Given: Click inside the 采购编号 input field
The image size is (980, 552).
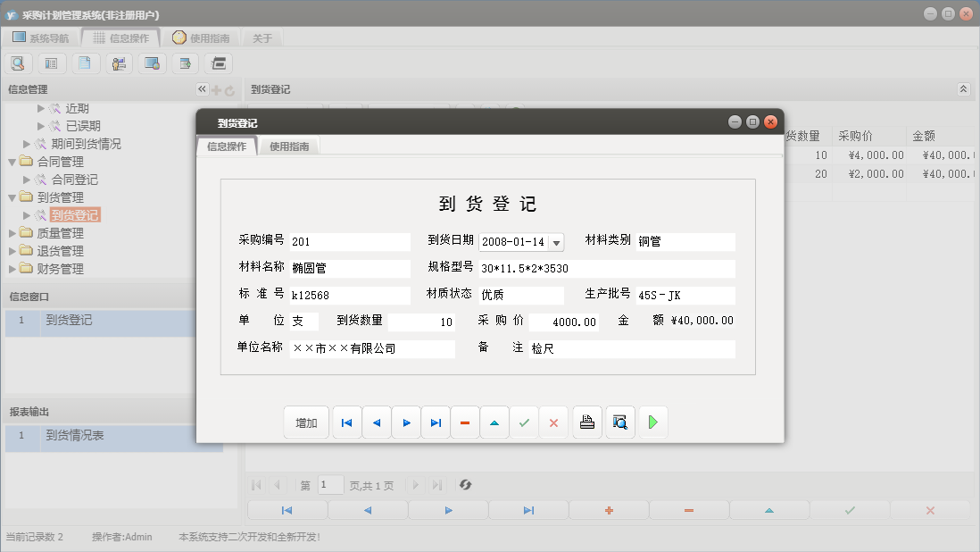Looking at the screenshot, I should coord(348,241).
